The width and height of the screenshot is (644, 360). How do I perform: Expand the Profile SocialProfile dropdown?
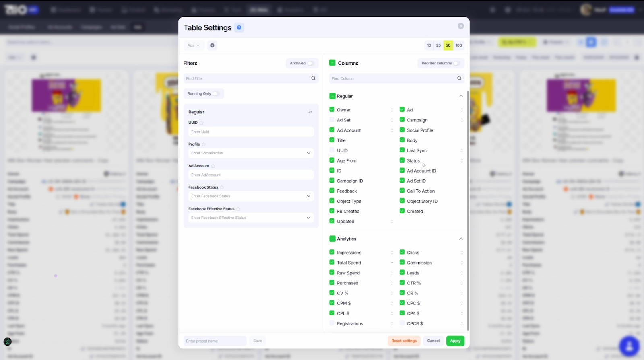click(x=308, y=153)
